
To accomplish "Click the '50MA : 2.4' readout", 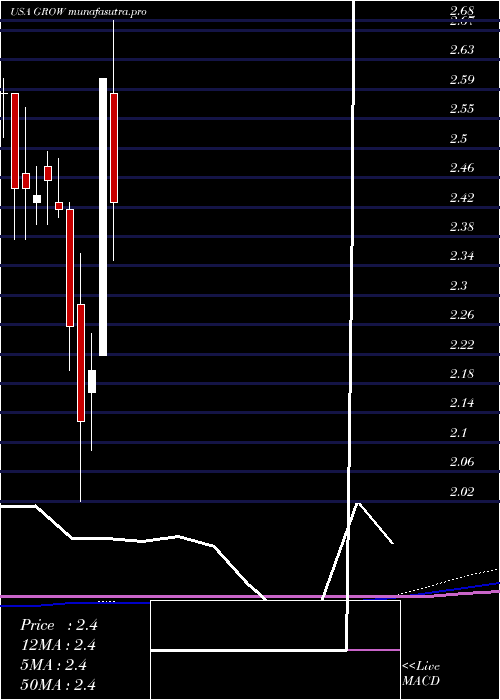I will [x=59, y=685].
